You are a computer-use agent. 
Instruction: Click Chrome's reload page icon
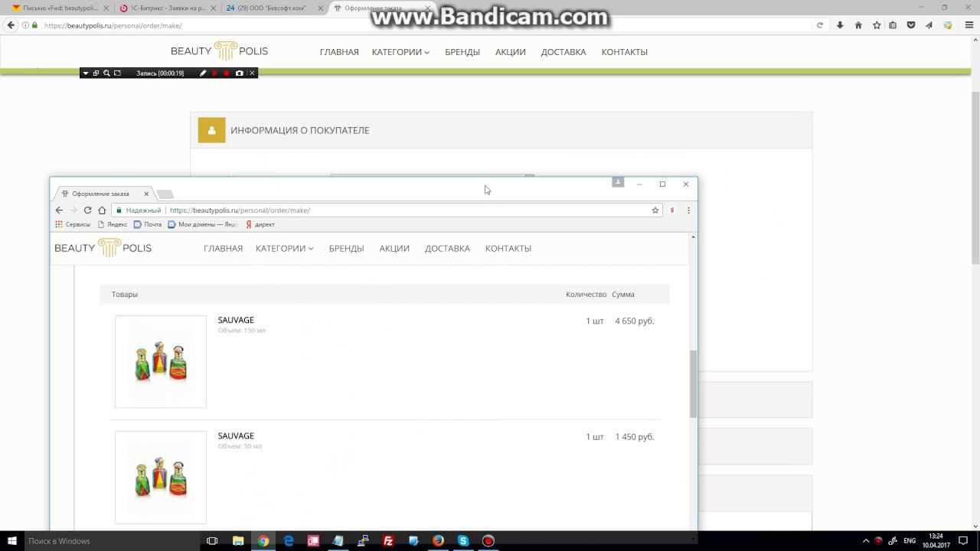[x=87, y=210]
